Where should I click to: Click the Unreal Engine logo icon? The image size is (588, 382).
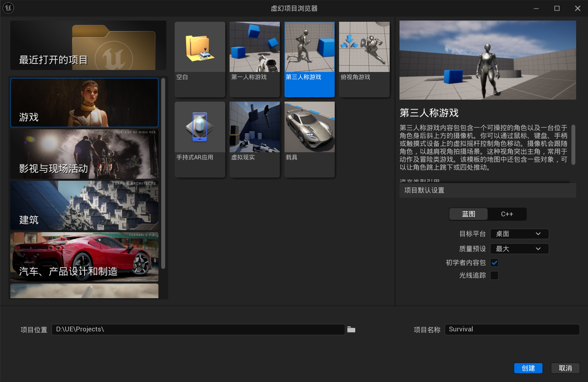tap(8, 8)
